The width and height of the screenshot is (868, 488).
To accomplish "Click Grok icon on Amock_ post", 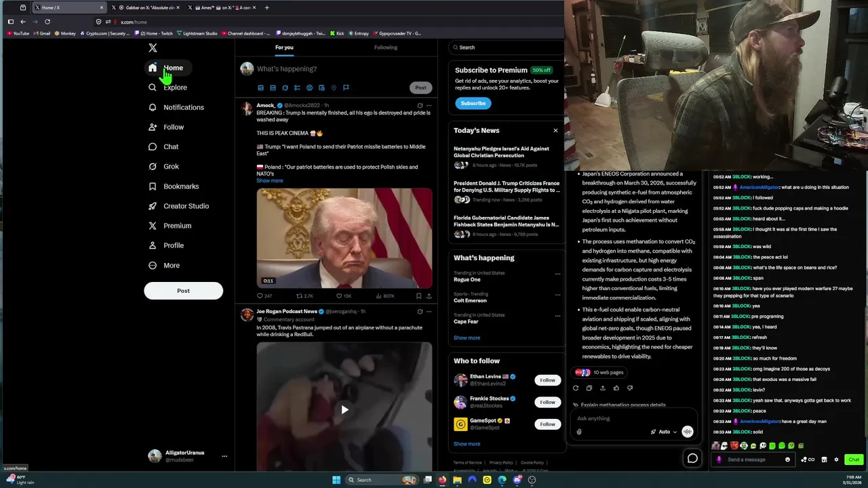I will point(420,105).
